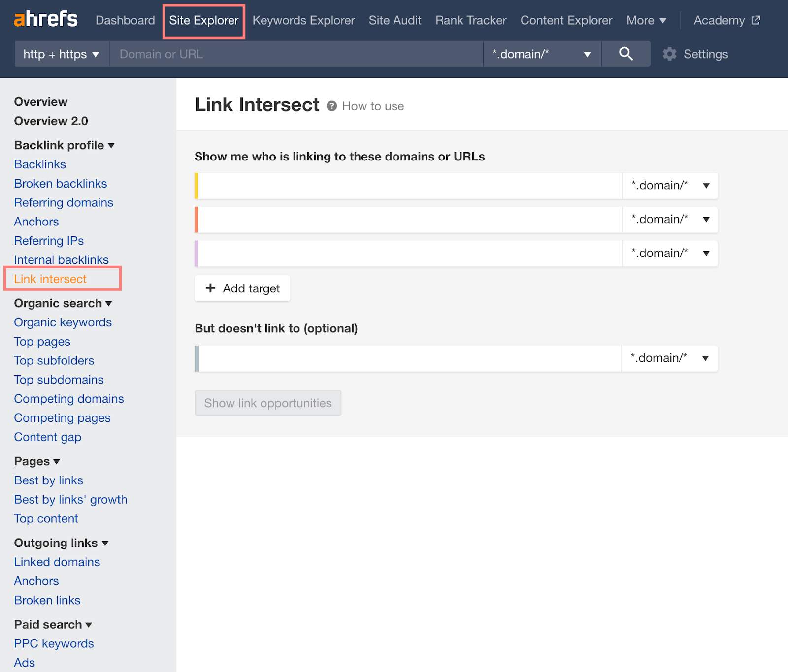Viewport: 788px width, 672px height.
Task: Collapse Backlink profile section
Action: point(64,145)
